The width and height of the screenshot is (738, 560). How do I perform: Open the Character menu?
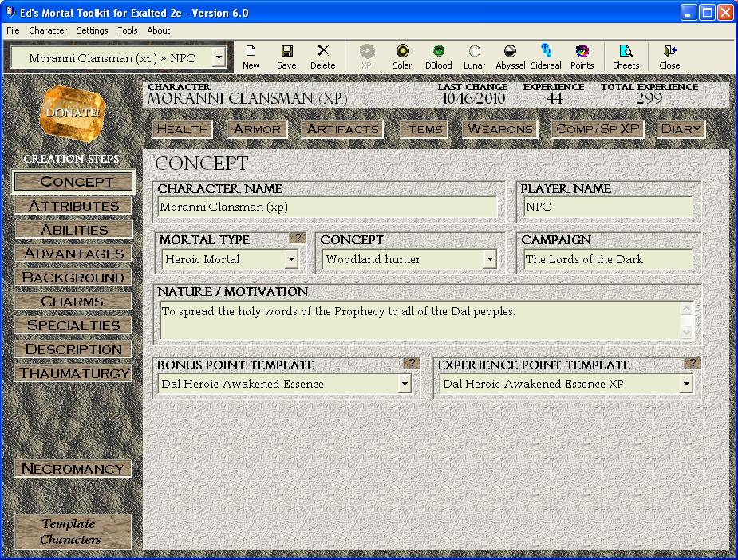pyautogui.click(x=48, y=30)
